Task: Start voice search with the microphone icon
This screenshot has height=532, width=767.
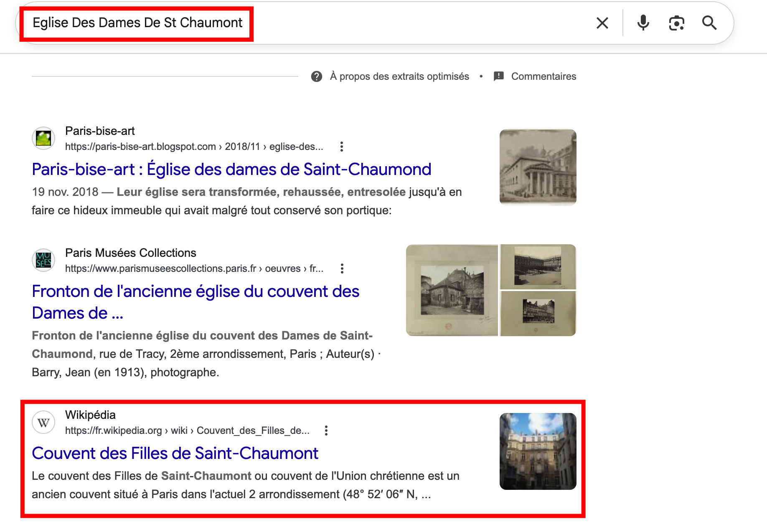Action: pos(643,23)
